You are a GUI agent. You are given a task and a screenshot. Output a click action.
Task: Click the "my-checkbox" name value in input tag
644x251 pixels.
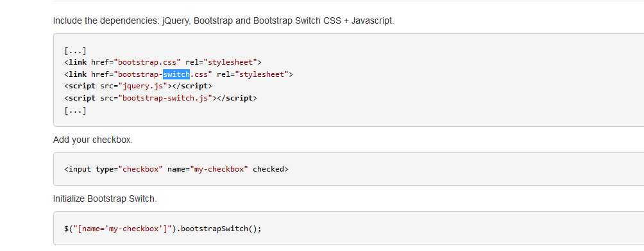point(219,169)
